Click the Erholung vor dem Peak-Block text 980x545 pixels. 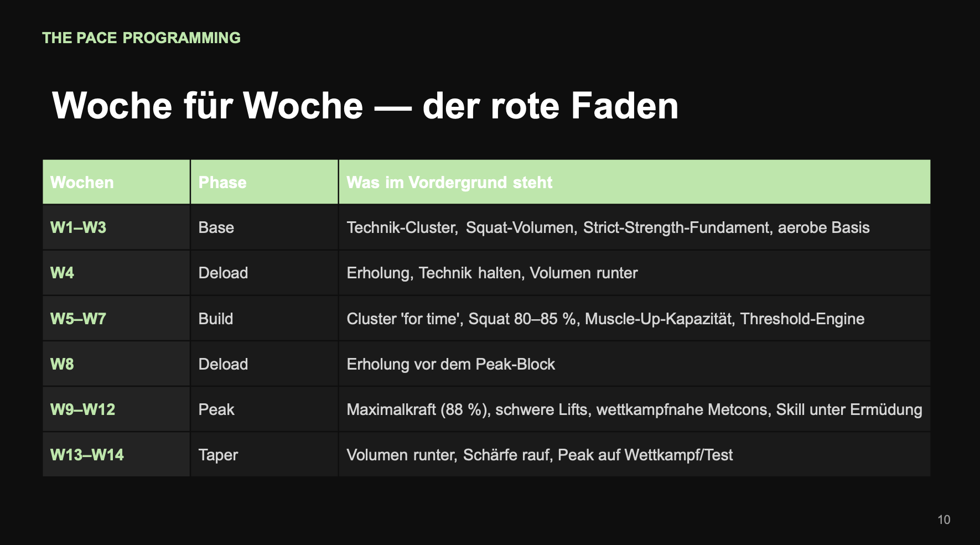coord(450,364)
